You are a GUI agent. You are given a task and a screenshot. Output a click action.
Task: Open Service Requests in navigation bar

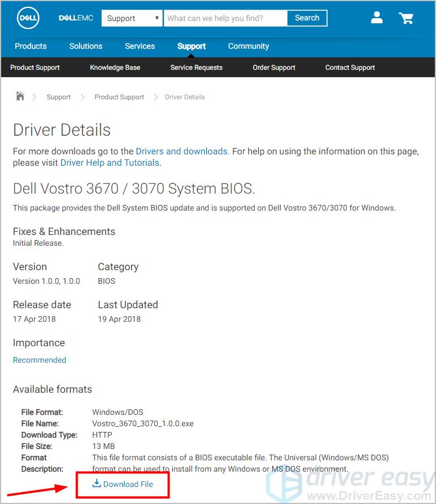pyautogui.click(x=196, y=68)
